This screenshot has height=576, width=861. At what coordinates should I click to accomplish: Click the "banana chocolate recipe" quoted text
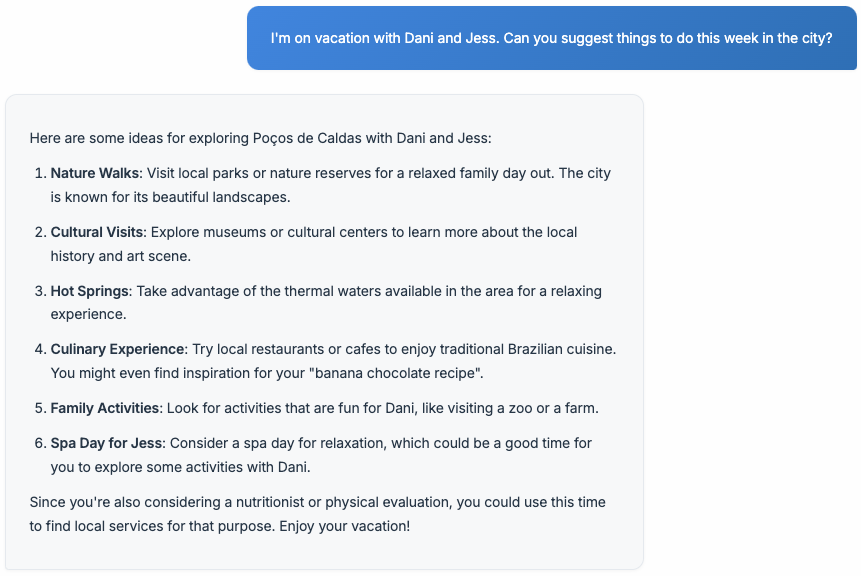point(395,373)
